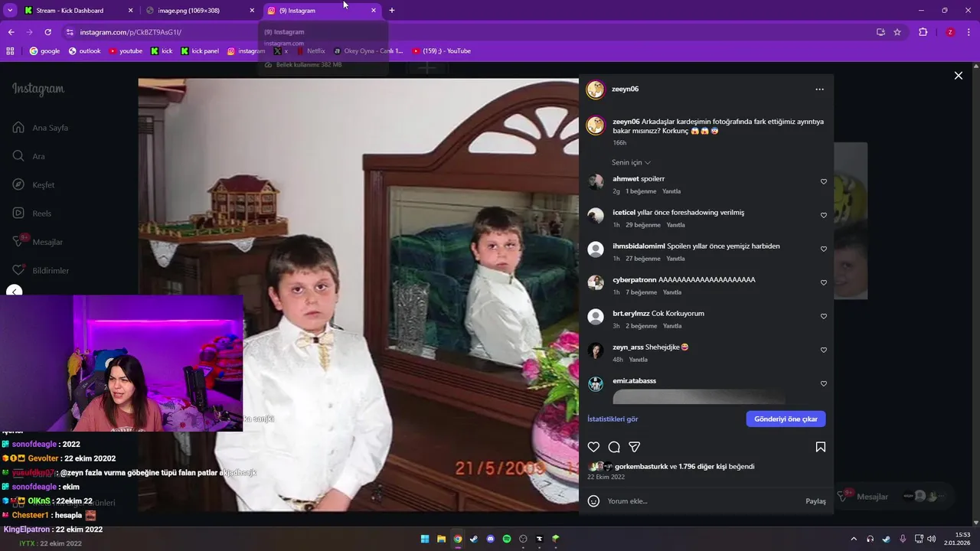Like ahmwet's spoilerr comment
The image size is (980, 551).
[x=824, y=182]
